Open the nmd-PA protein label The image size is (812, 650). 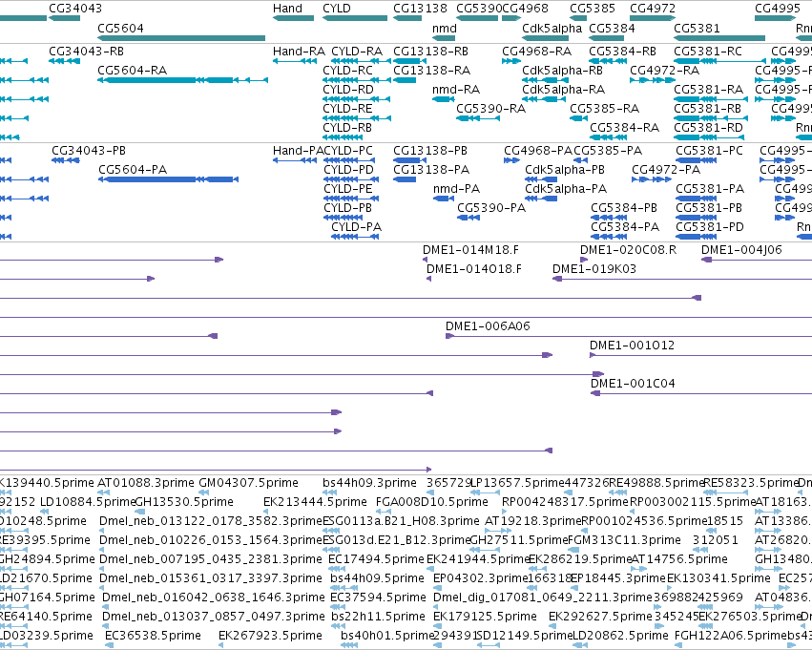pyautogui.click(x=456, y=189)
